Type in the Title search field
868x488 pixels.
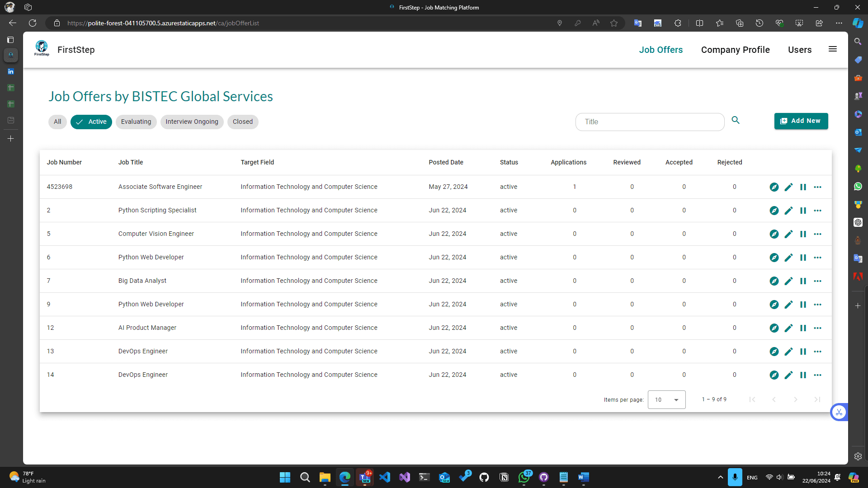[650, 122]
